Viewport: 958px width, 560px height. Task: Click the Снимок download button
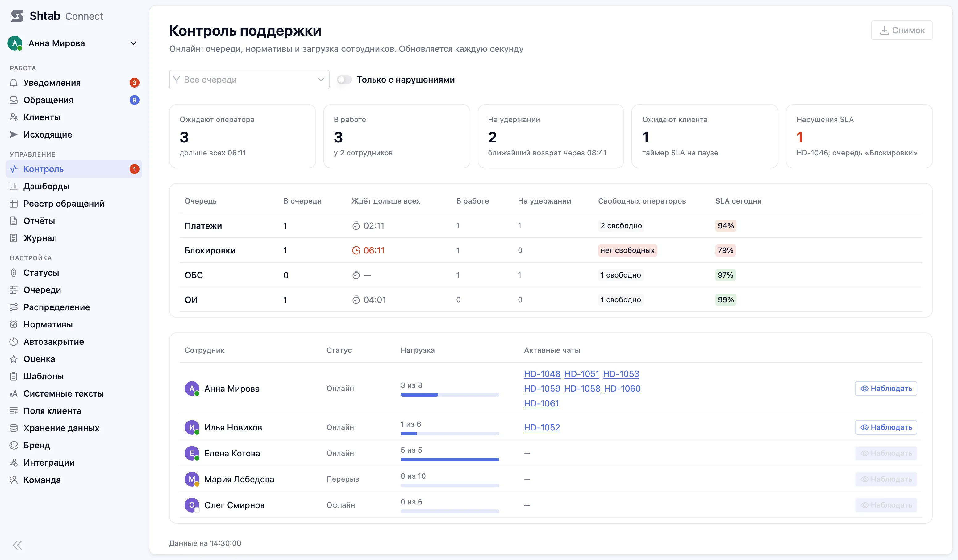(901, 30)
